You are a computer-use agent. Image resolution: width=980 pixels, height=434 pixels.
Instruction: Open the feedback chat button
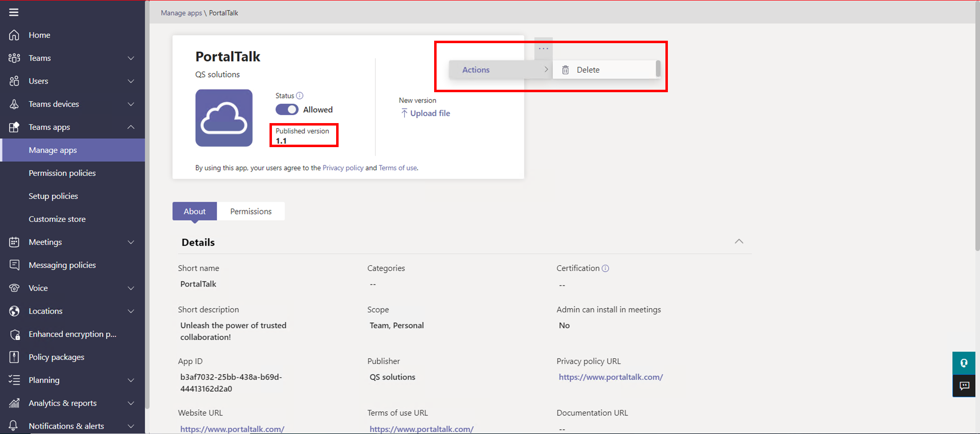[964, 386]
